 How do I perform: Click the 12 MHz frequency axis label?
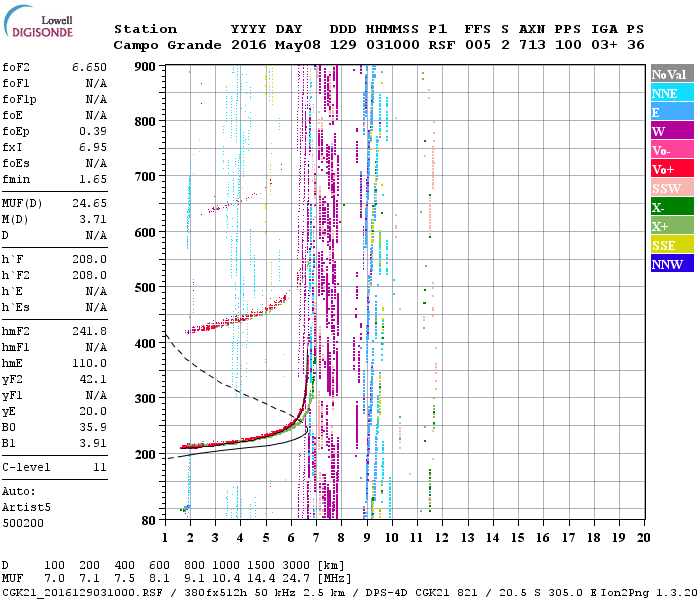pyautogui.click(x=442, y=538)
